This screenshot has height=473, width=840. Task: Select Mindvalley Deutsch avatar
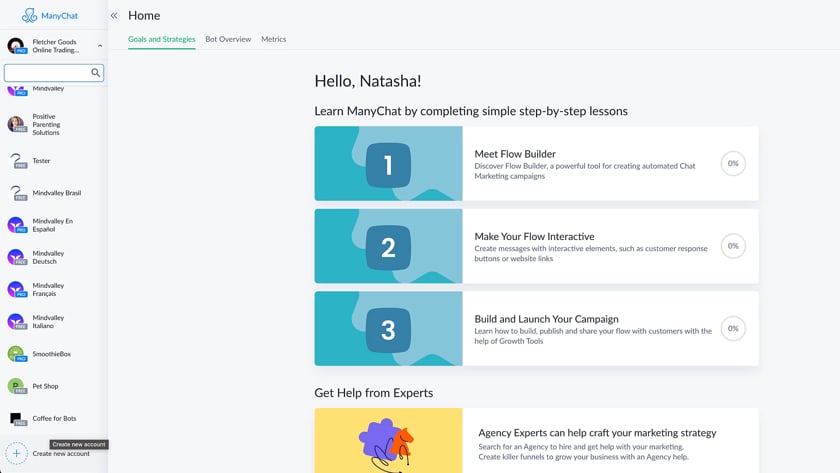coord(16,257)
